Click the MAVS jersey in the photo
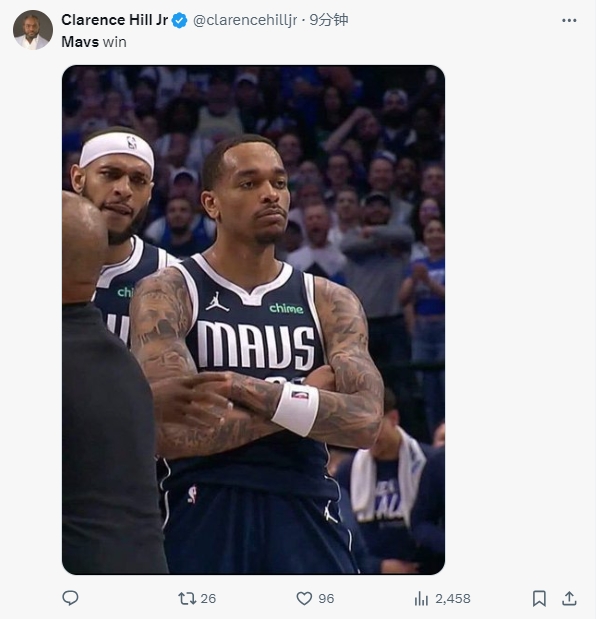 pos(255,343)
